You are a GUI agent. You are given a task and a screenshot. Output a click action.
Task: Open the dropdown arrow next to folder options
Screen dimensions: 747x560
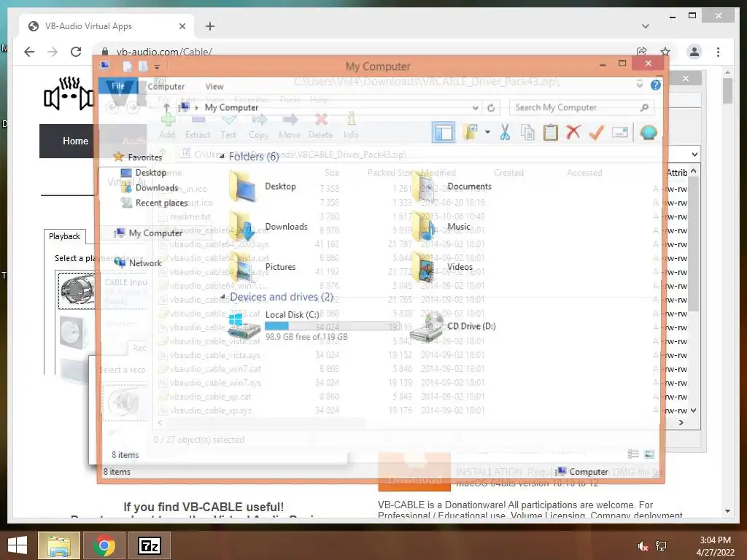(x=487, y=132)
